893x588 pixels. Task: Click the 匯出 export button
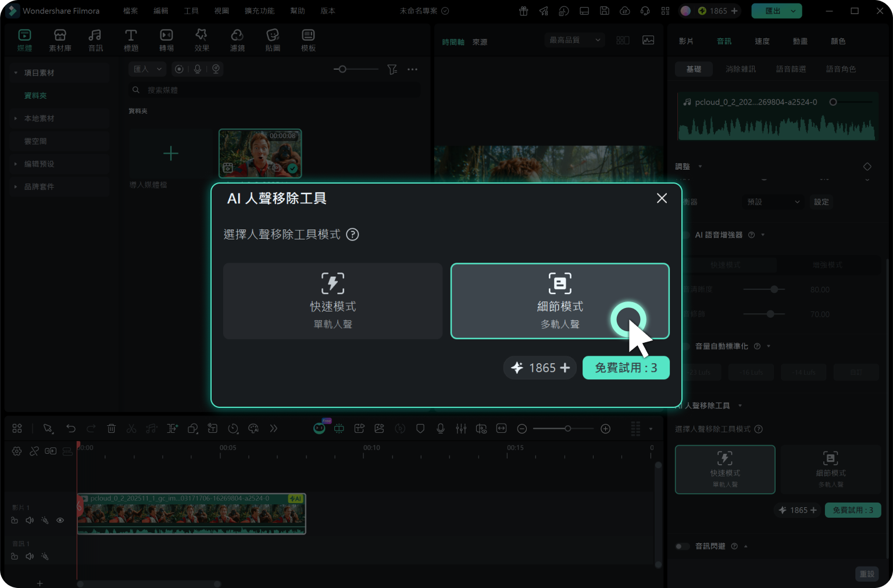click(x=777, y=11)
